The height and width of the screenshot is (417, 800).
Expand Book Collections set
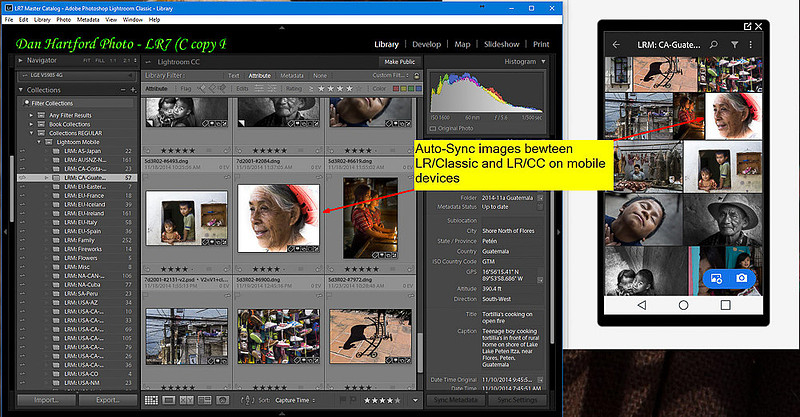32,124
